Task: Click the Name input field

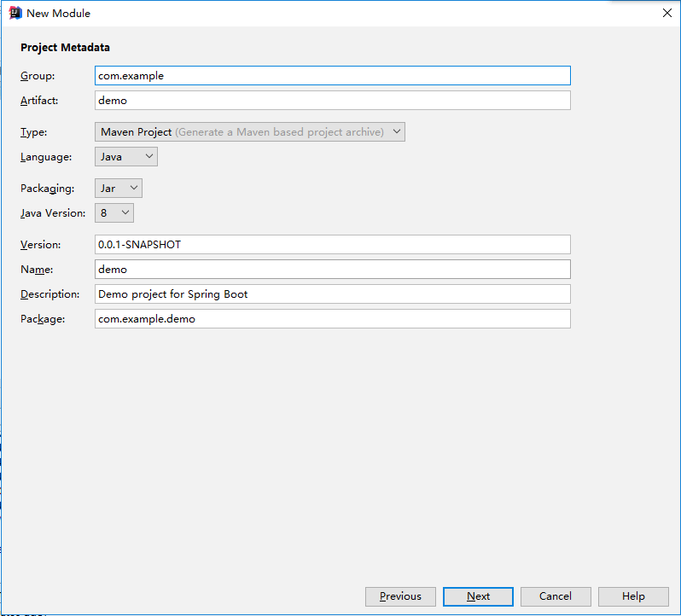Action: tap(332, 270)
